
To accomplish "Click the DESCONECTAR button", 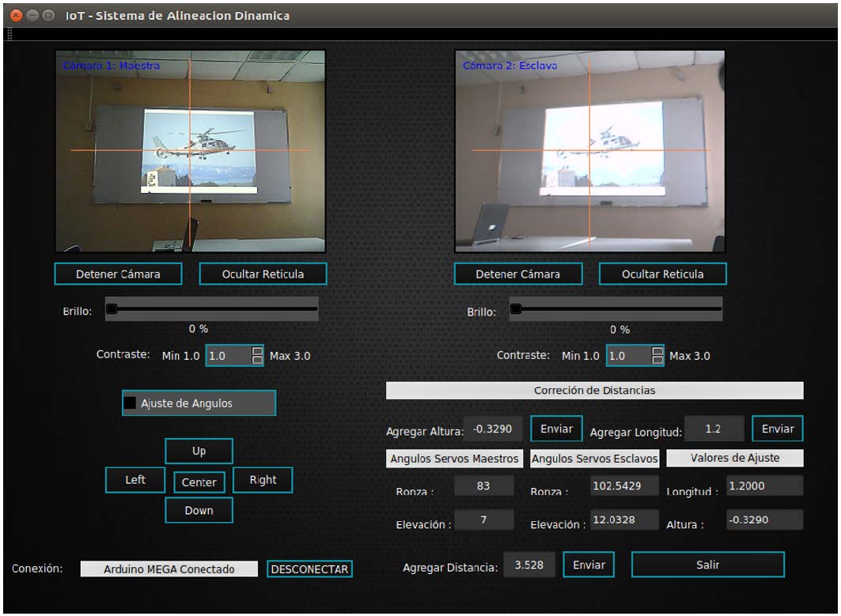I will click(x=309, y=569).
